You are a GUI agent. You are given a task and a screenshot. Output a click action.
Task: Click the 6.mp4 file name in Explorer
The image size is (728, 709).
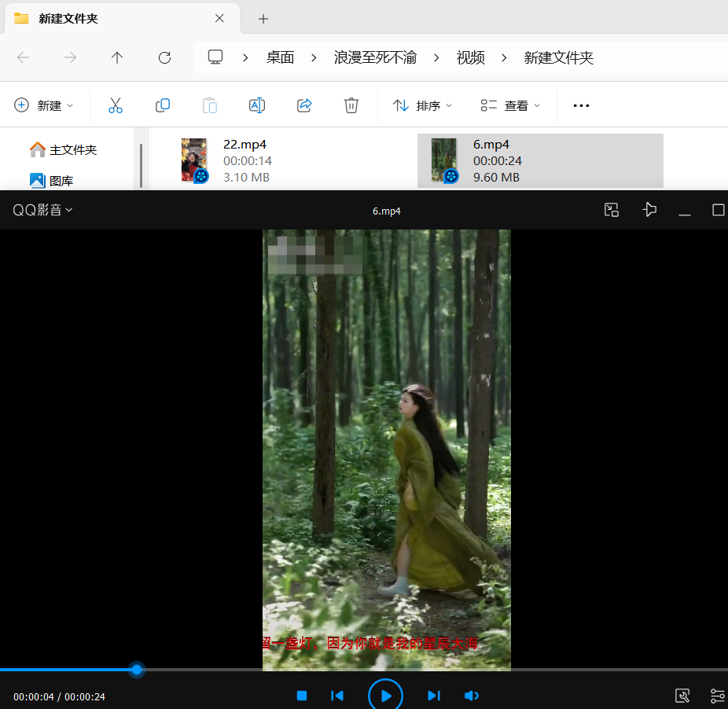coord(491,145)
